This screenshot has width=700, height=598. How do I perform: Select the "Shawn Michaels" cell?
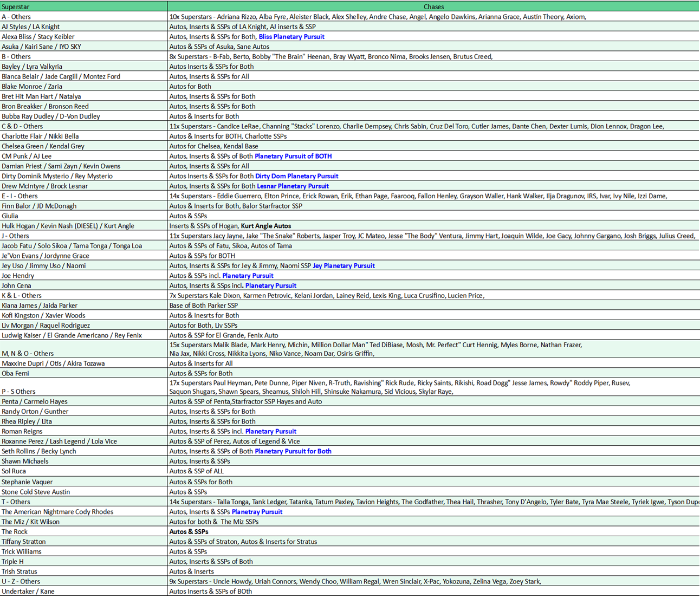pyautogui.click(x=83, y=461)
